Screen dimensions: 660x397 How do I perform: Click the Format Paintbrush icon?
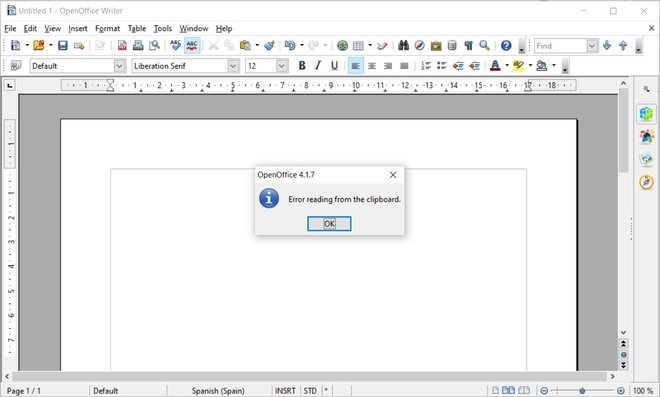[x=269, y=45]
